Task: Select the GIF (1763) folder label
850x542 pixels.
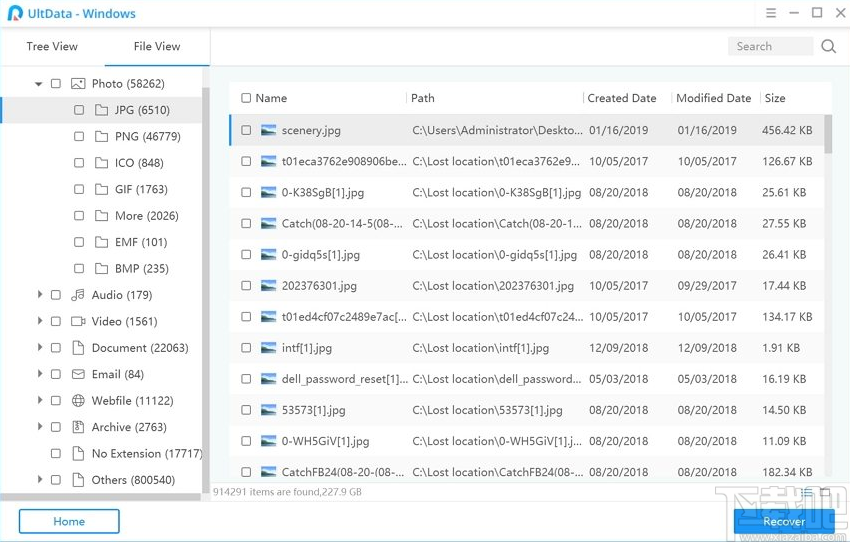Action: click(x=141, y=189)
